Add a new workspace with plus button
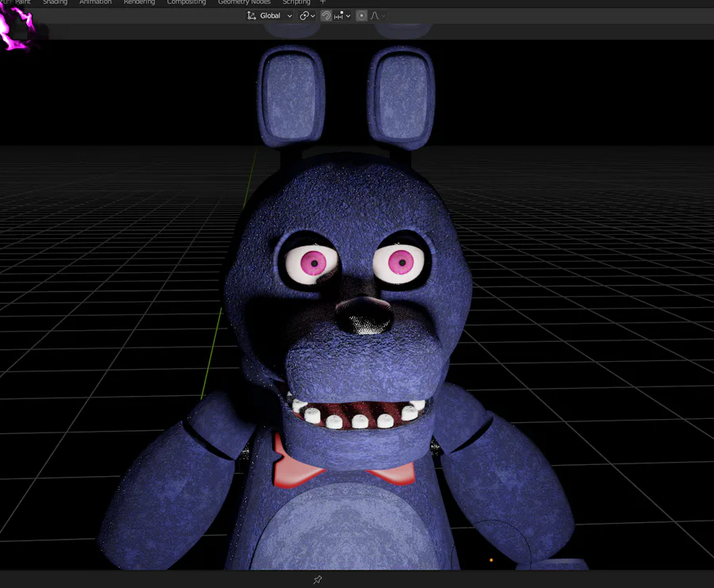Viewport: 714px width, 588px height. [323, 2]
